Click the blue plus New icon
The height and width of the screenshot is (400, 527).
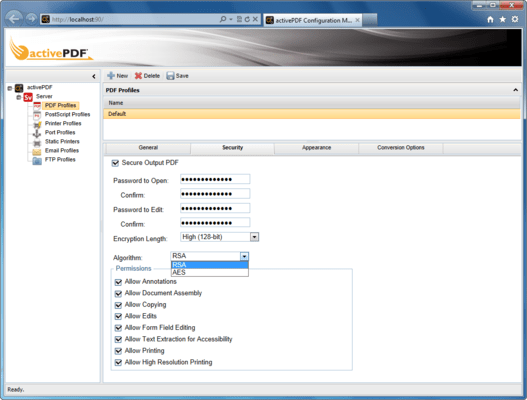[x=111, y=76]
